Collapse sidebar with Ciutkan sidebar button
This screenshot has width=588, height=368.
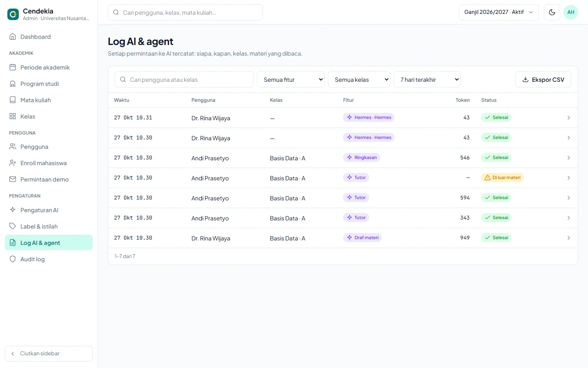[49, 354]
